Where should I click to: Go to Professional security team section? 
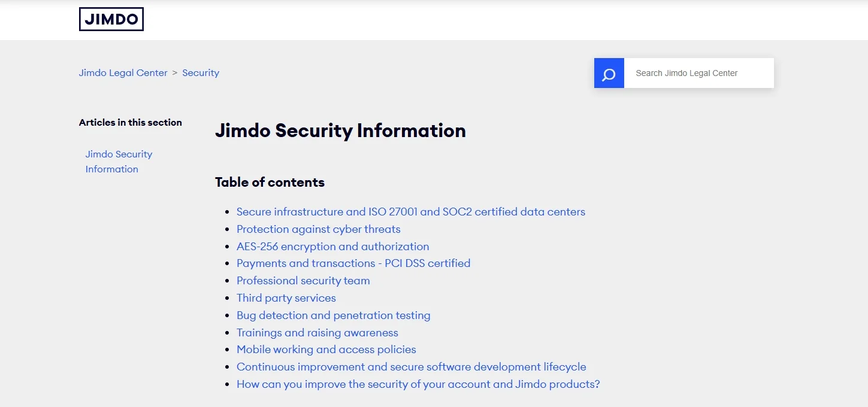(x=303, y=281)
